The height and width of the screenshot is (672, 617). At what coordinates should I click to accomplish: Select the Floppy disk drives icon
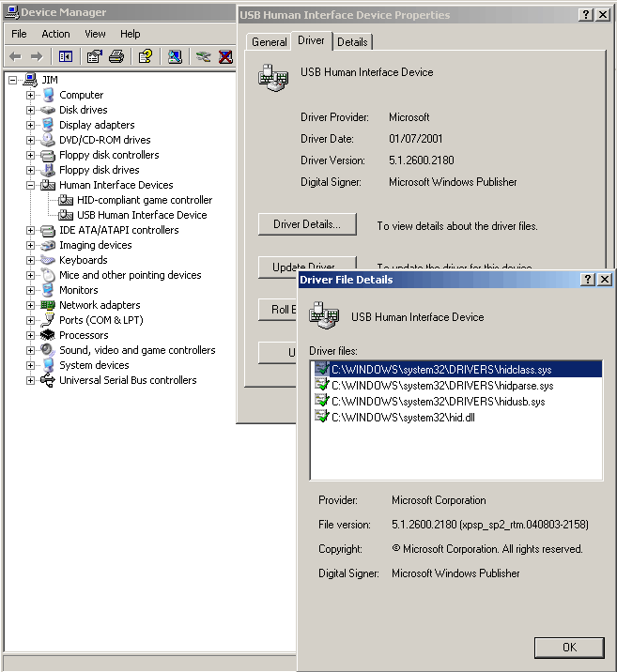[x=49, y=170]
